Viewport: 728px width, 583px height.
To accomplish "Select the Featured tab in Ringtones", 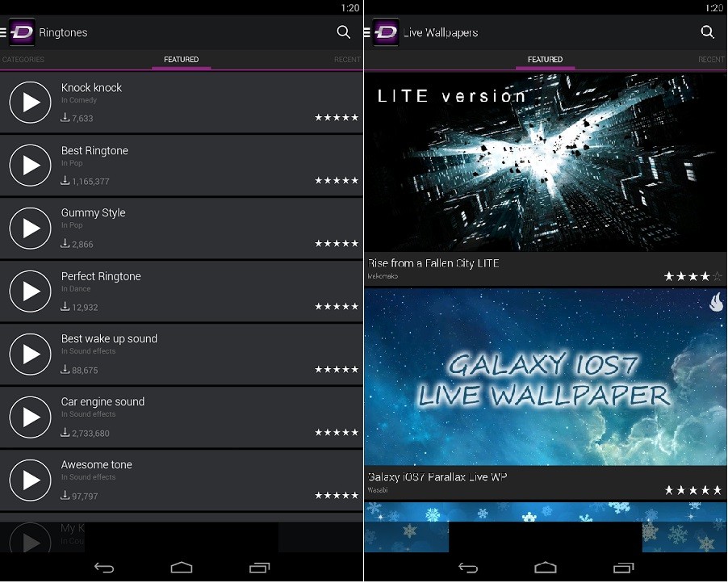I will (181, 60).
